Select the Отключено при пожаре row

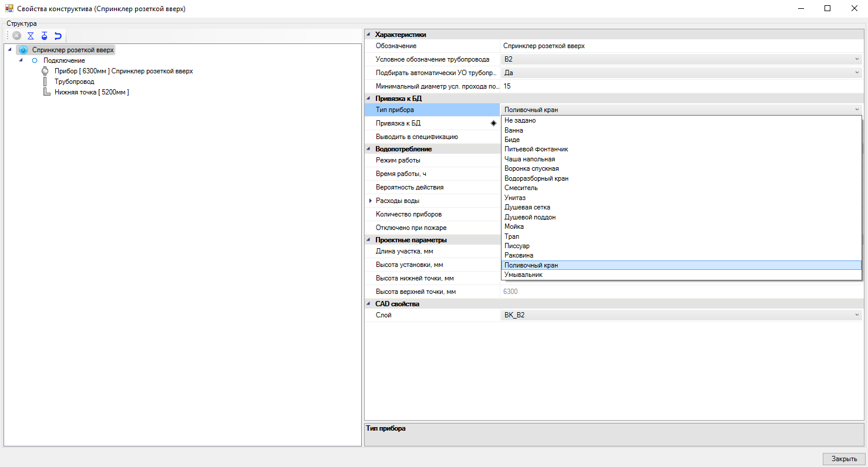432,228
